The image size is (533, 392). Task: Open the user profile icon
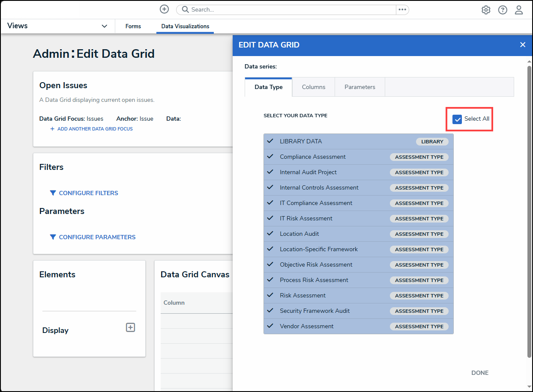[519, 10]
